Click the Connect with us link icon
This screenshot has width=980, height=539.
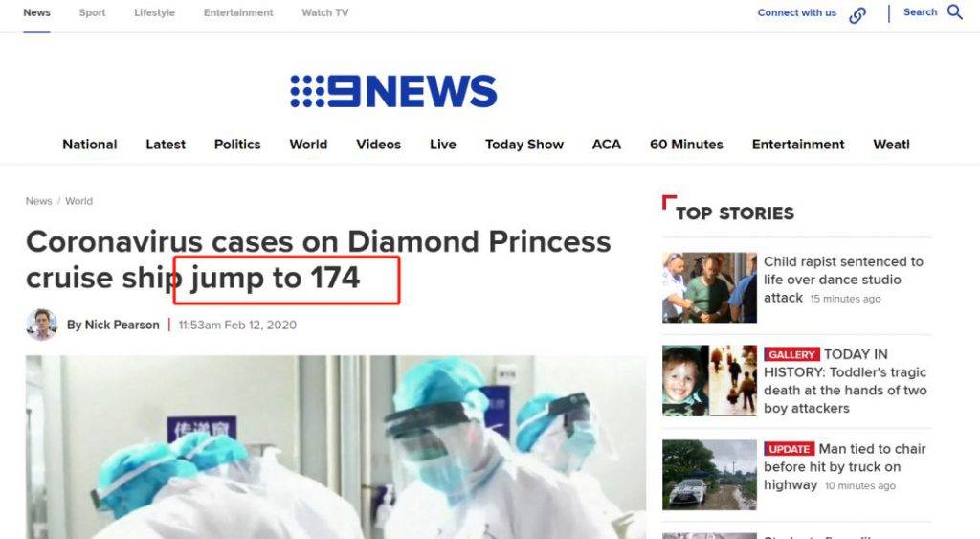pyautogui.click(x=857, y=15)
